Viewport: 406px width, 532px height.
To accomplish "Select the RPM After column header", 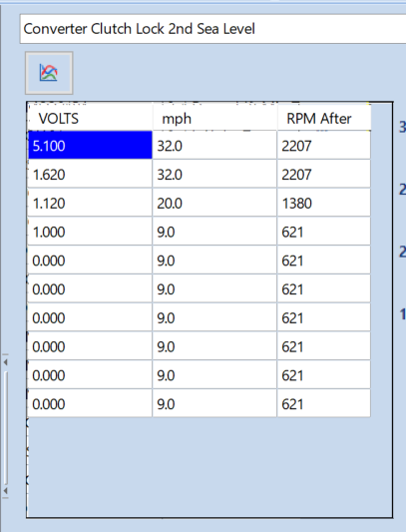I will click(x=324, y=118).
